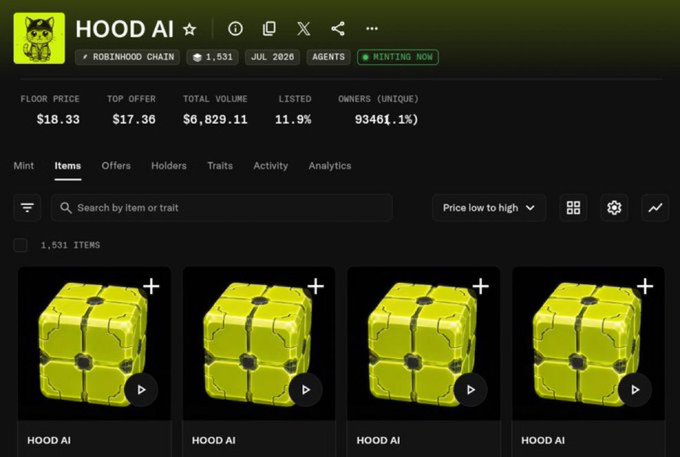Viewport: 680px width, 457px height.
Task: Switch to grid view layout icon
Action: [x=573, y=208]
